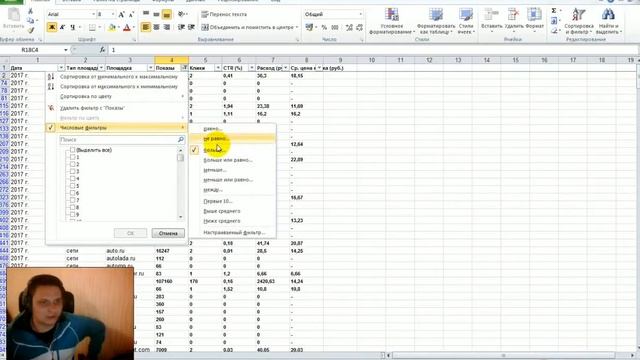Open the number format Общий dropdown

(360, 14)
